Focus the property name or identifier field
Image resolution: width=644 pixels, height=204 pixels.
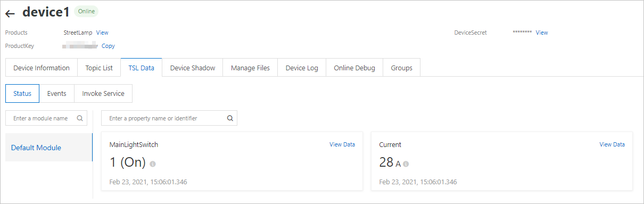[169, 118]
